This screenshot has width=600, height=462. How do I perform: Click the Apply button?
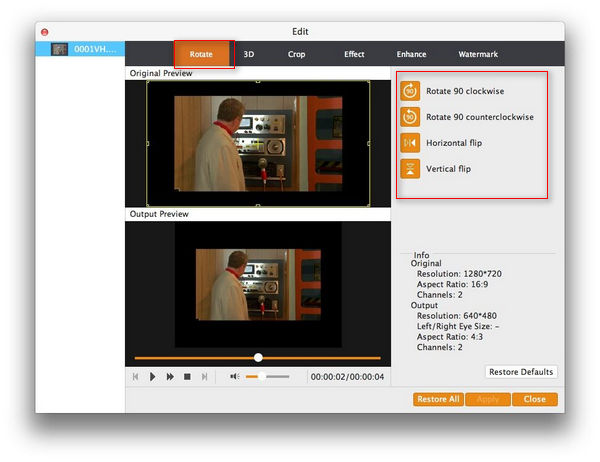pyautogui.click(x=488, y=399)
